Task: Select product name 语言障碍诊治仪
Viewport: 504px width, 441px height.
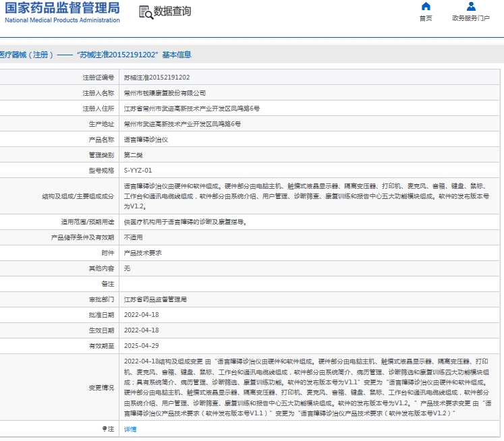Action: pos(146,140)
